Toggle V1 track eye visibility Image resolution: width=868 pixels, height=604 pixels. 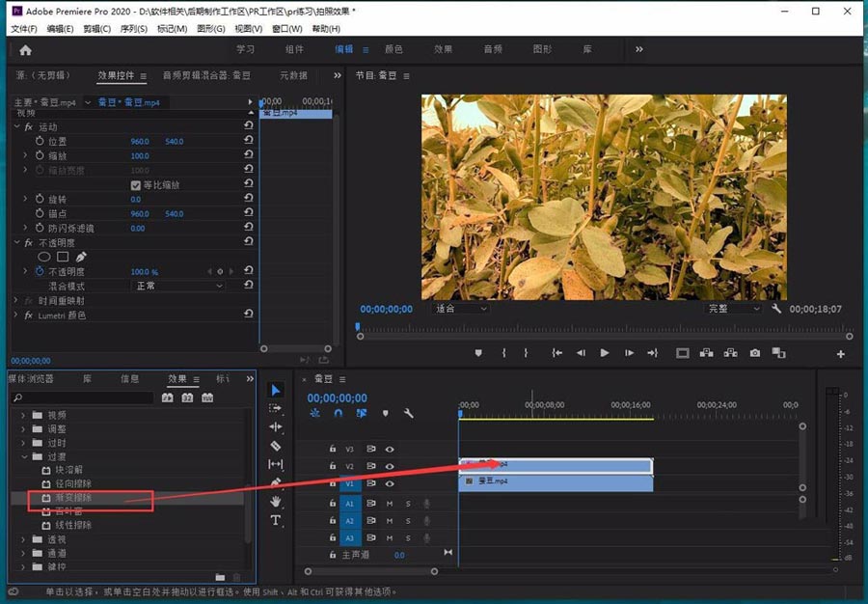coord(390,483)
